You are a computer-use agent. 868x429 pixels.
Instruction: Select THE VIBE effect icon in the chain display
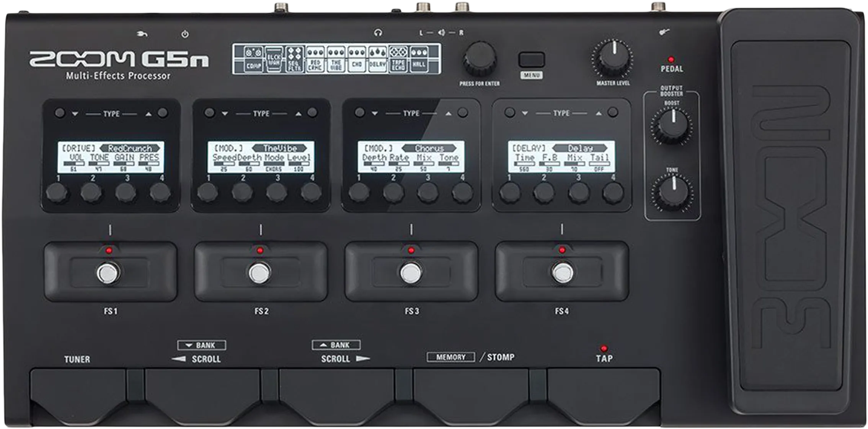(336, 59)
